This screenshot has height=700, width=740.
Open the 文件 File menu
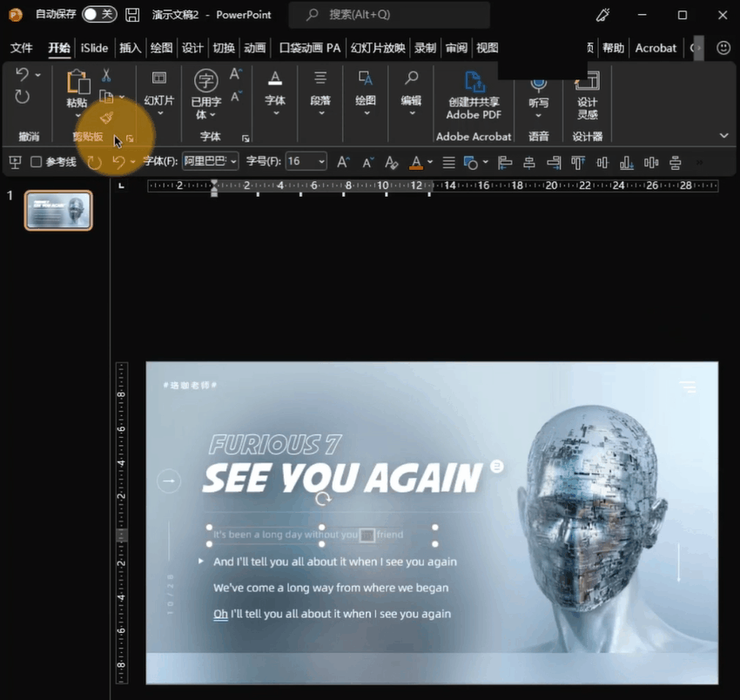coord(22,48)
